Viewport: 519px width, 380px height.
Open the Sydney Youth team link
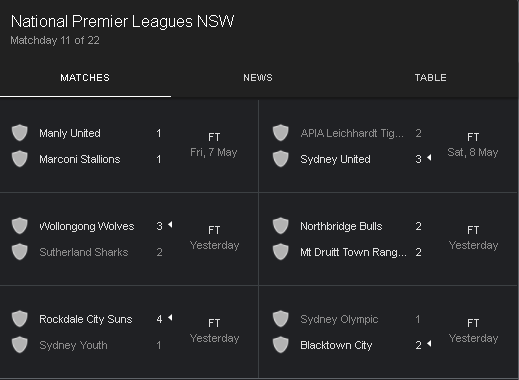(x=73, y=345)
